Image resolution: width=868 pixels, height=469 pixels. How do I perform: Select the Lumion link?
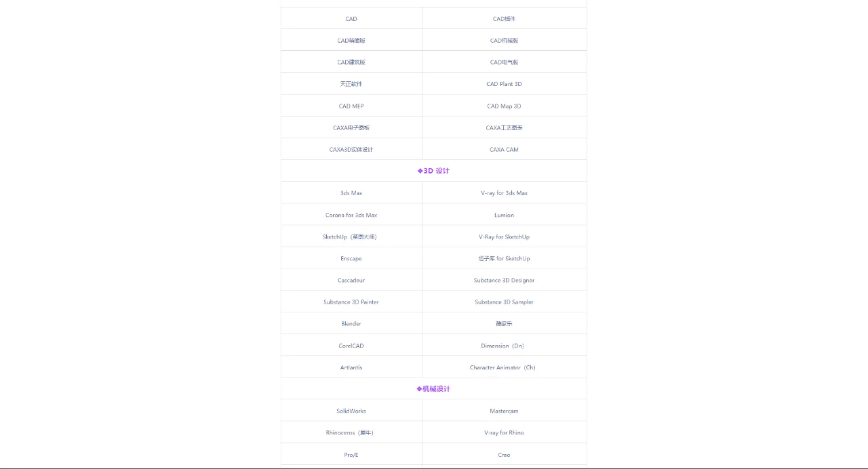click(x=504, y=215)
